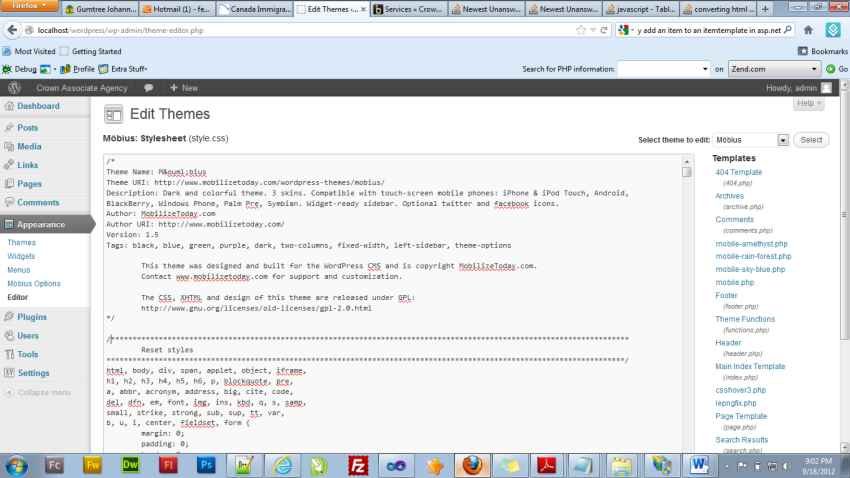Open Photoshop from the taskbar
This screenshot has width=850, height=478.
pyautogui.click(x=207, y=464)
